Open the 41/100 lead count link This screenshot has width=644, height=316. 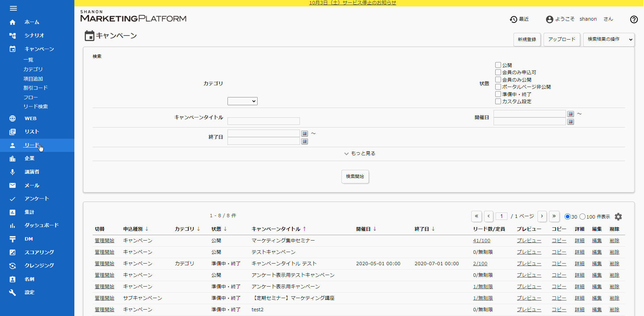tap(482, 241)
